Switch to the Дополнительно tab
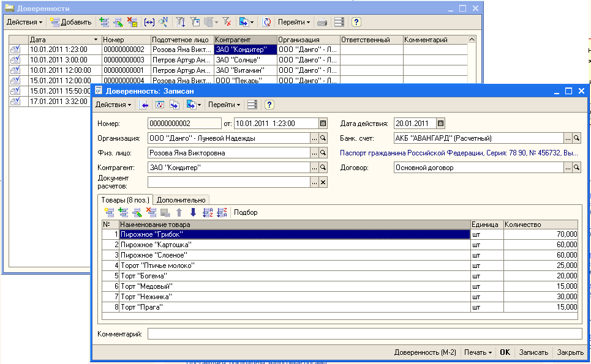Image resolution: width=591 pixels, height=364 pixels. tap(181, 199)
